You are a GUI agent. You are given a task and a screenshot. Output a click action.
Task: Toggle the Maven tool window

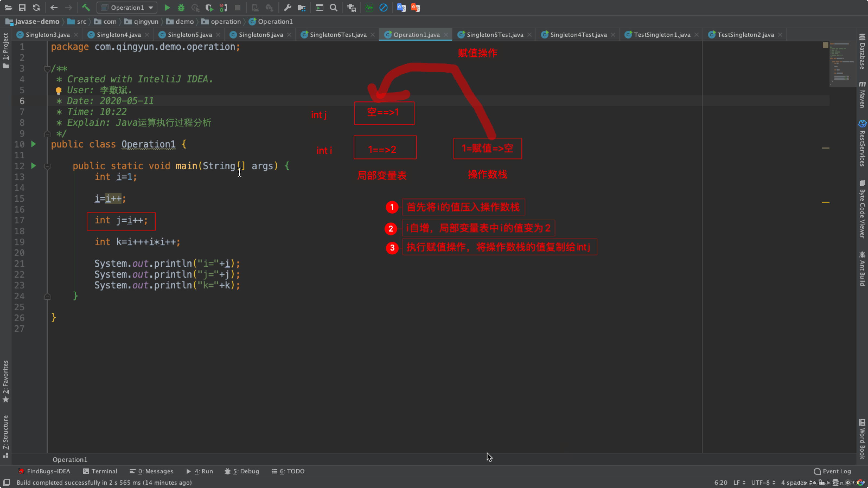pyautogui.click(x=862, y=95)
